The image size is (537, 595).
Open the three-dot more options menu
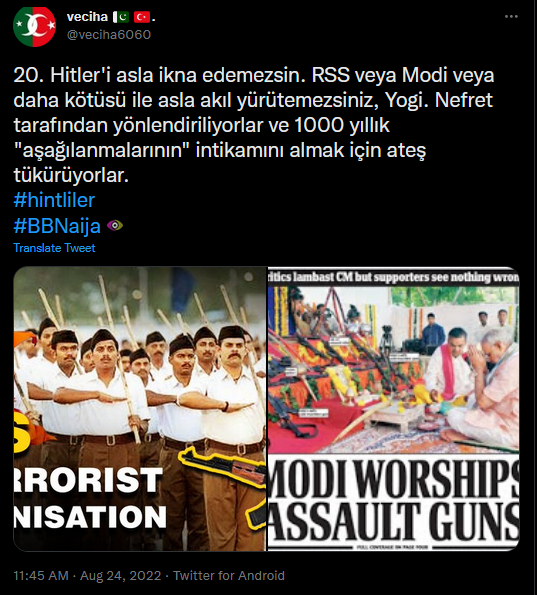coord(511,17)
